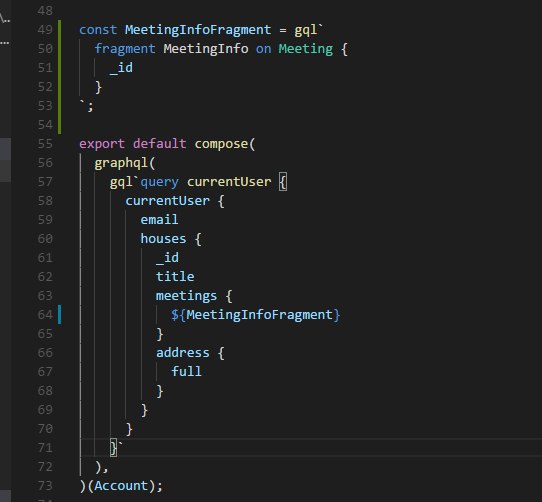Click the 'Meeting' type name on line 50
Screen dimensions: 542x502
point(306,49)
